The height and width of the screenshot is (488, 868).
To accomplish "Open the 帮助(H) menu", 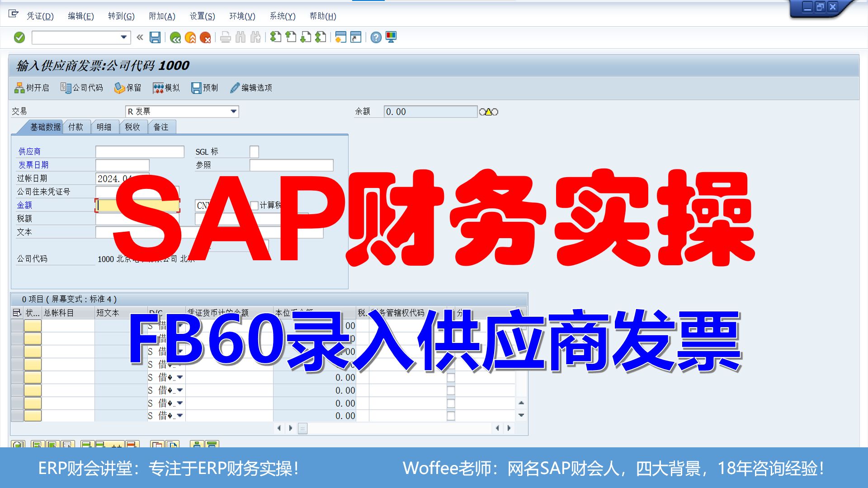I will [323, 16].
